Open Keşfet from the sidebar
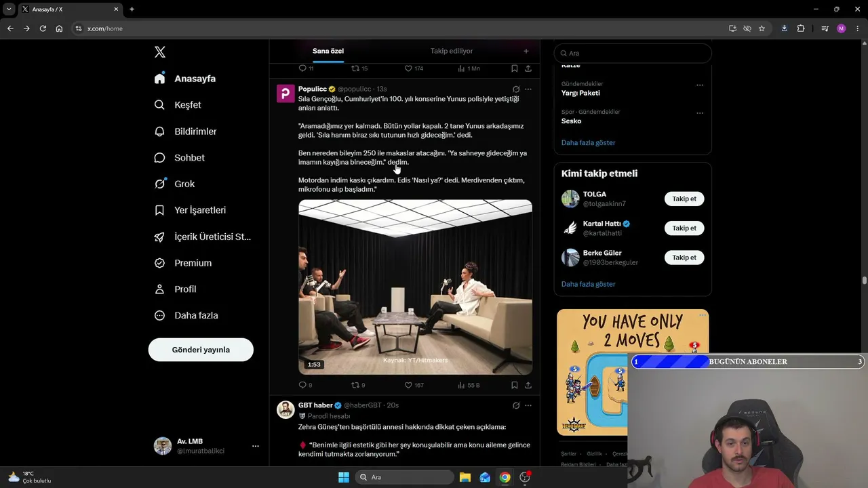 pyautogui.click(x=178, y=105)
